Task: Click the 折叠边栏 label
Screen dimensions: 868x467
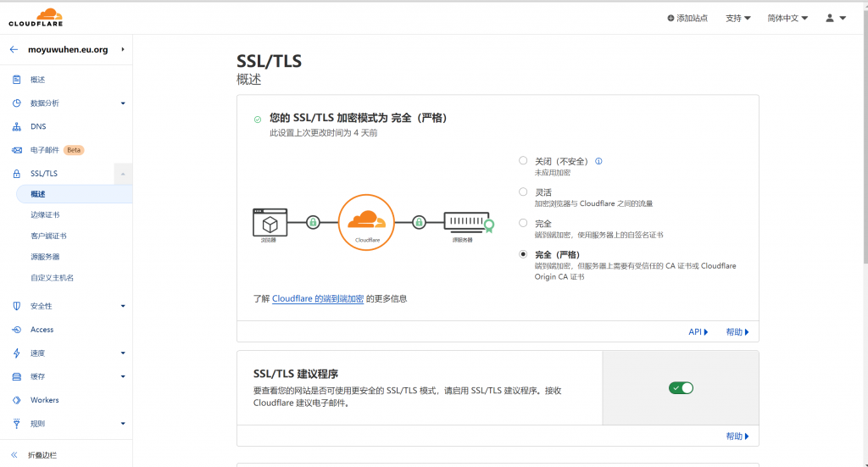Action: [x=42, y=455]
